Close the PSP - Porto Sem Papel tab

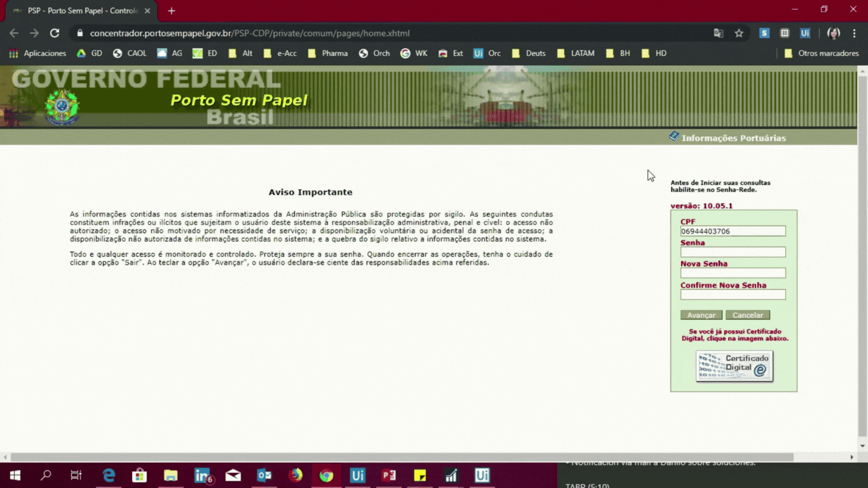tap(147, 11)
